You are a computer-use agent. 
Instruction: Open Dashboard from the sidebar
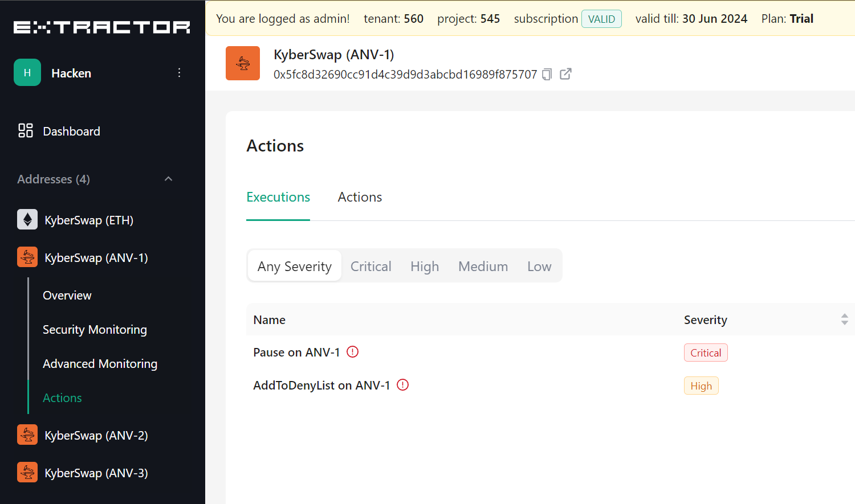click(x=71, y=131)
